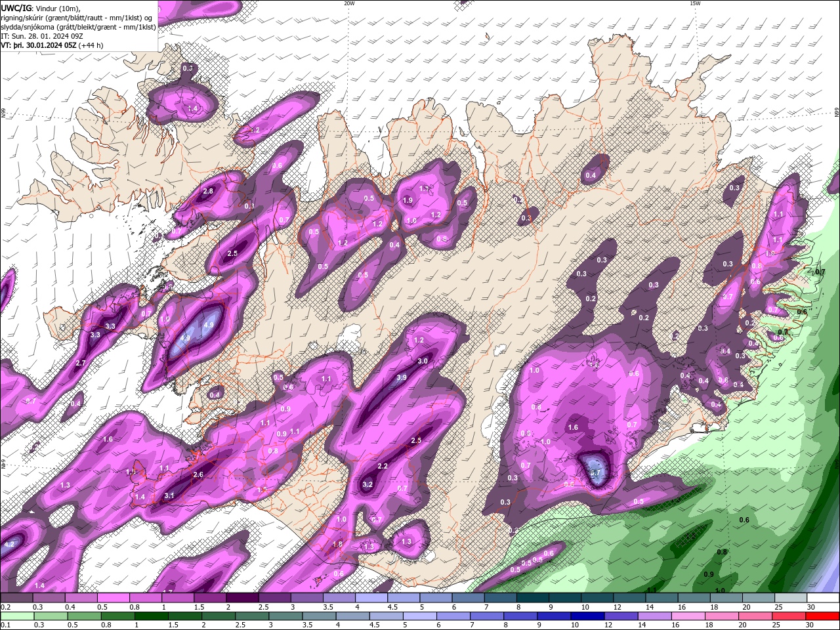
Task: Pick the white upper swatch after 30
Action: coord(824,598)
